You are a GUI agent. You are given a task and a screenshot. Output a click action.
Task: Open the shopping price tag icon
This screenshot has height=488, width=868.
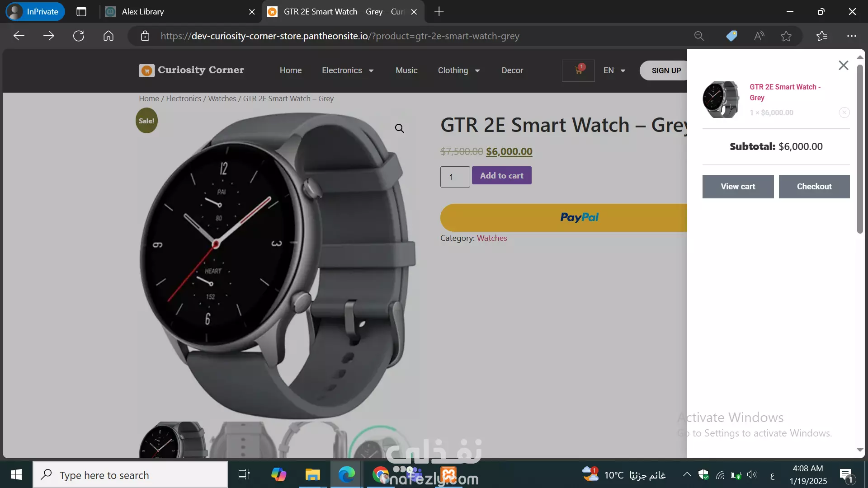[731, 36]
